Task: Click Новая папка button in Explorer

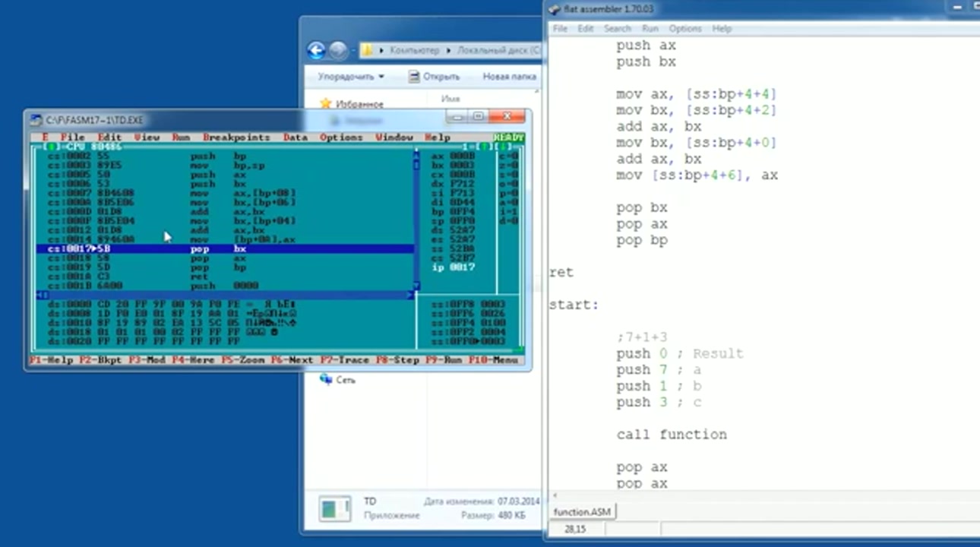Action: [x=509, y=76]
